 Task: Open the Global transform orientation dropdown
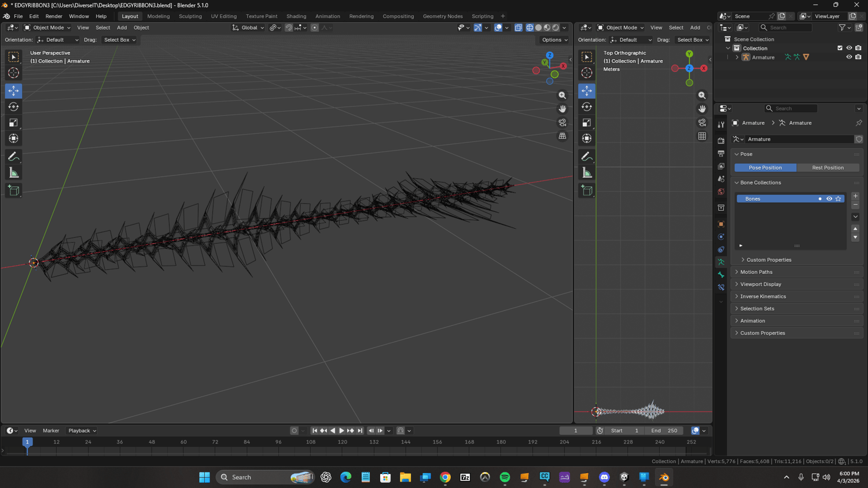(248, 28)
